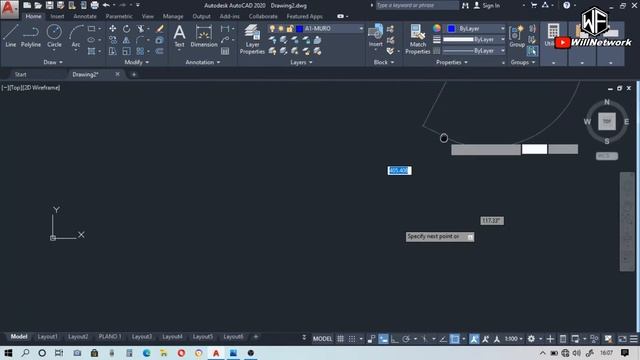Click the keyword search field
Screen dimensions: 640x360
(x=417, y=5)
